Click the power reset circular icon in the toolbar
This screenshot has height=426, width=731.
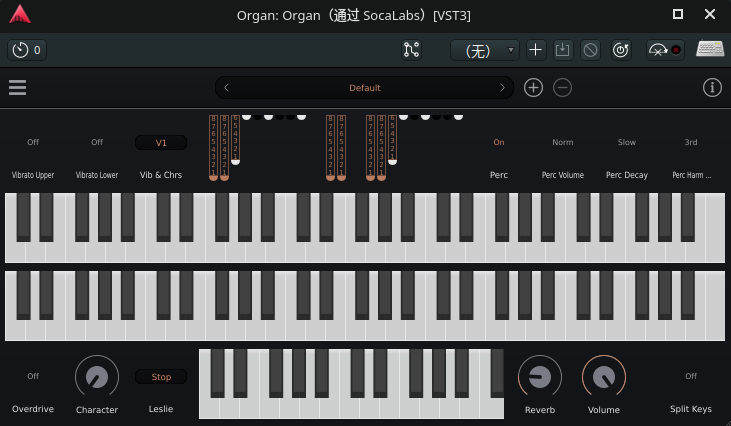621,50
